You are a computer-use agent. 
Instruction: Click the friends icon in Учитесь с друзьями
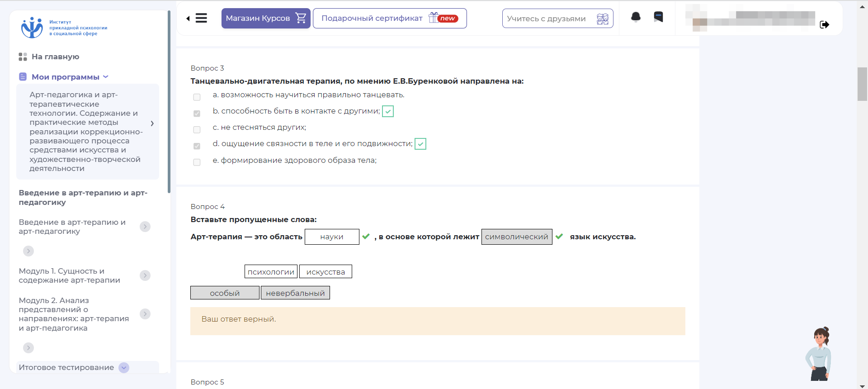603,19
